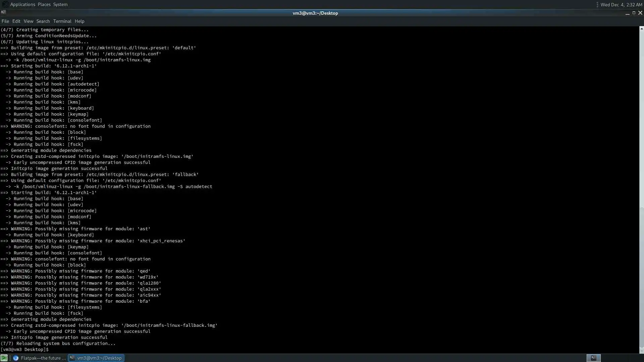The height and width of the screenshot is (362, 644).
Task: Open the Search menu
Action: click(x=43, y=21)
